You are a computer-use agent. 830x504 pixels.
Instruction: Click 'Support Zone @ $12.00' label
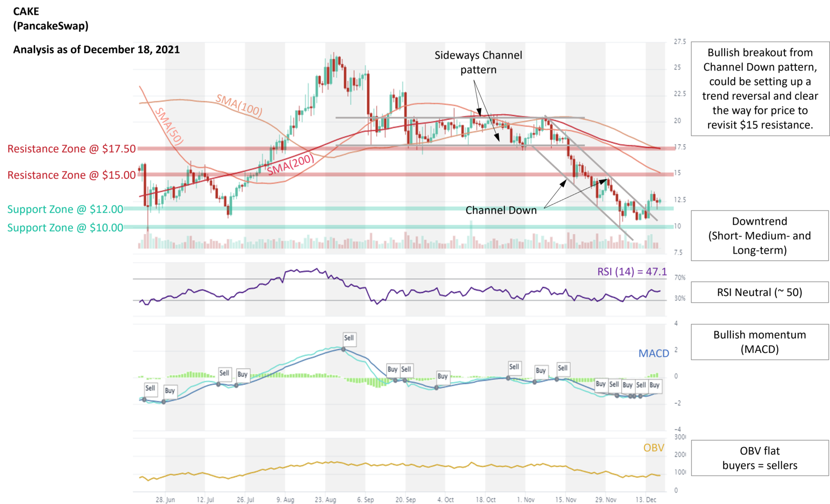tap(65, 210)
